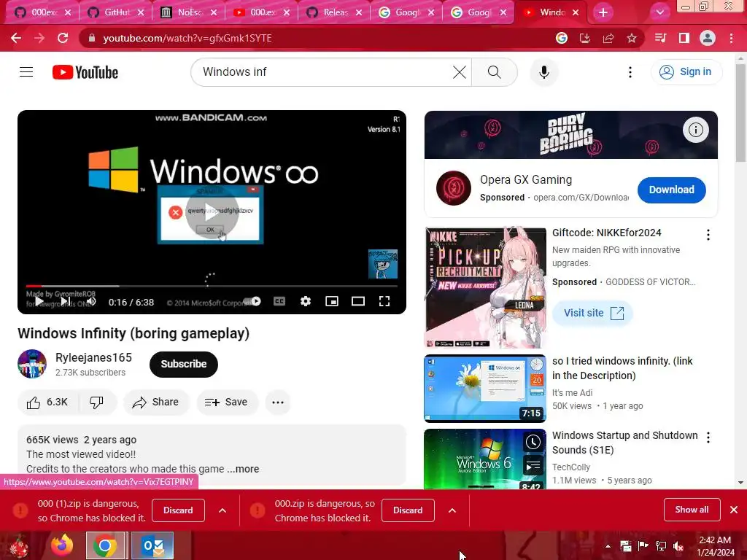Search with the magnifier button
The height and width of the screenshot is (560, 747).
tap(495, 72)
